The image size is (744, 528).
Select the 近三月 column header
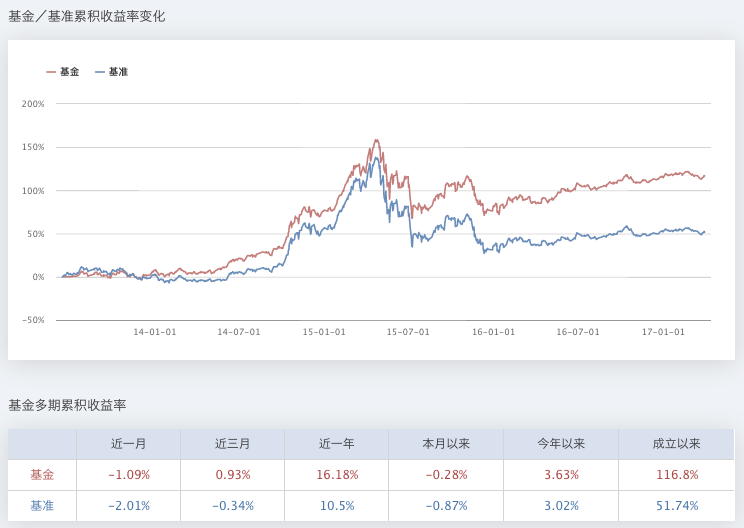coord(232,444)
